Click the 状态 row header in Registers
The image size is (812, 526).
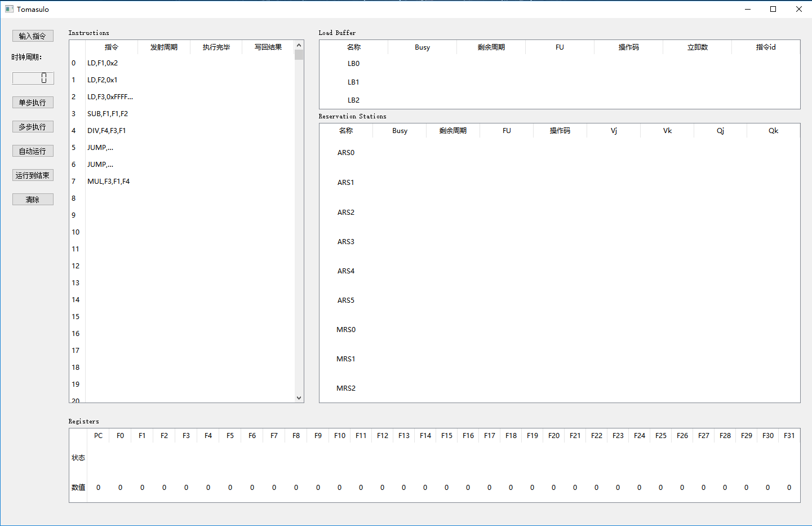coord(78,458)
